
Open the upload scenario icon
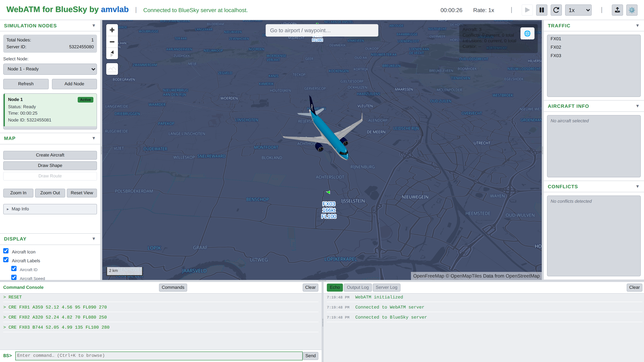pos(617,10)
